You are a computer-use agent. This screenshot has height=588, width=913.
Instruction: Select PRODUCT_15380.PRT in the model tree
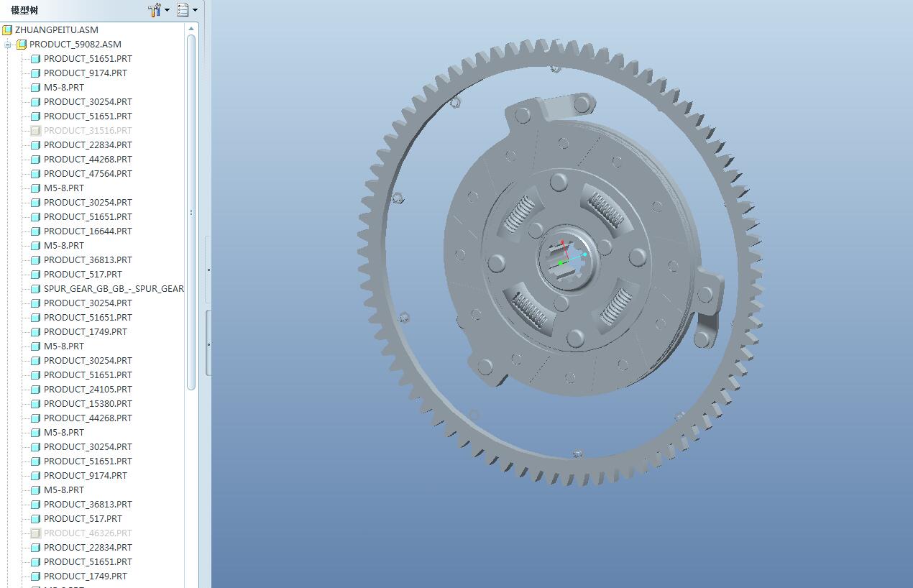[88, 404]
